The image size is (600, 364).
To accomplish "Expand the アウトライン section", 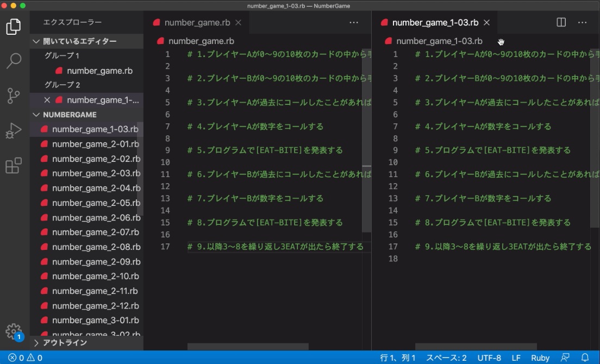I will (86, 343).
